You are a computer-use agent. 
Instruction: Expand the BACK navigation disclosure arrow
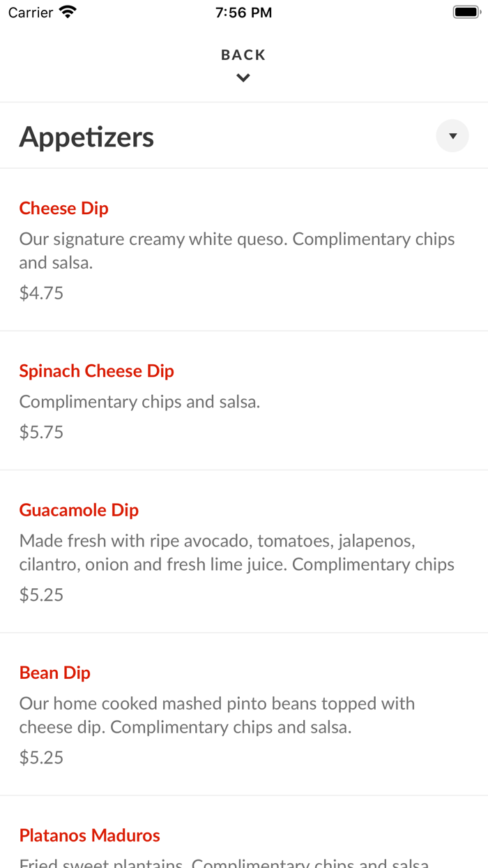pos(243,77)
